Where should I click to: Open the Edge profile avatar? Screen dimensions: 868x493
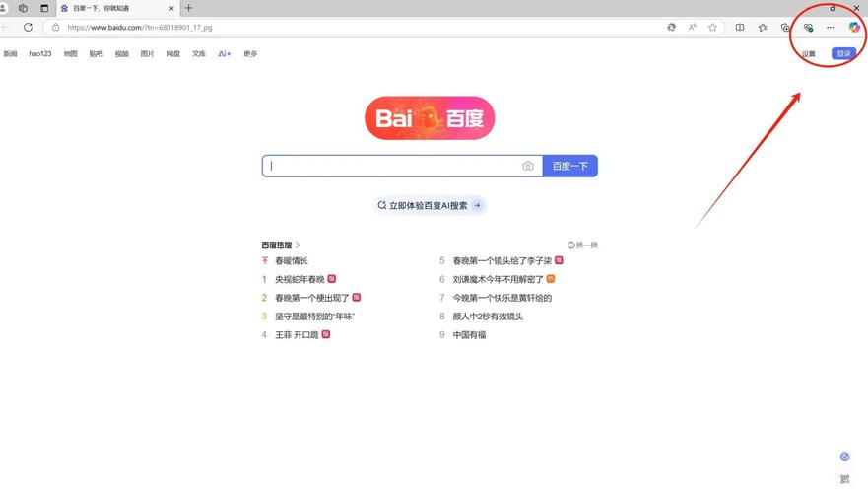(3, 8)
